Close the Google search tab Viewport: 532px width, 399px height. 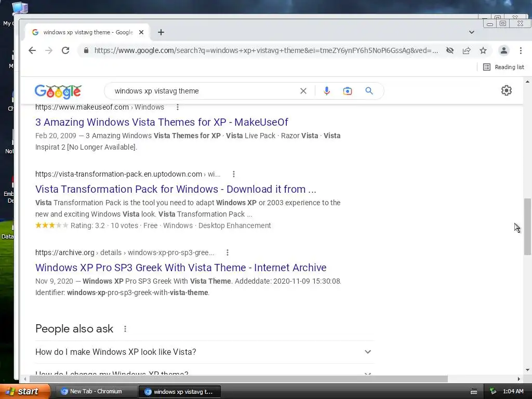click(141, 32)
